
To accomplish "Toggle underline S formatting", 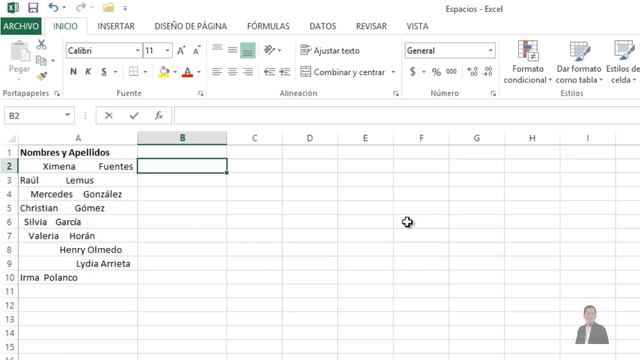I will coord(104,72).
